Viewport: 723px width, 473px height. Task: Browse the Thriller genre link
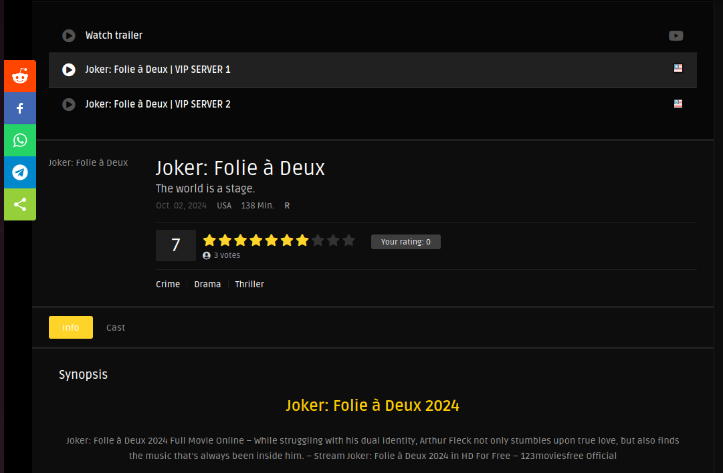(250, 284)
